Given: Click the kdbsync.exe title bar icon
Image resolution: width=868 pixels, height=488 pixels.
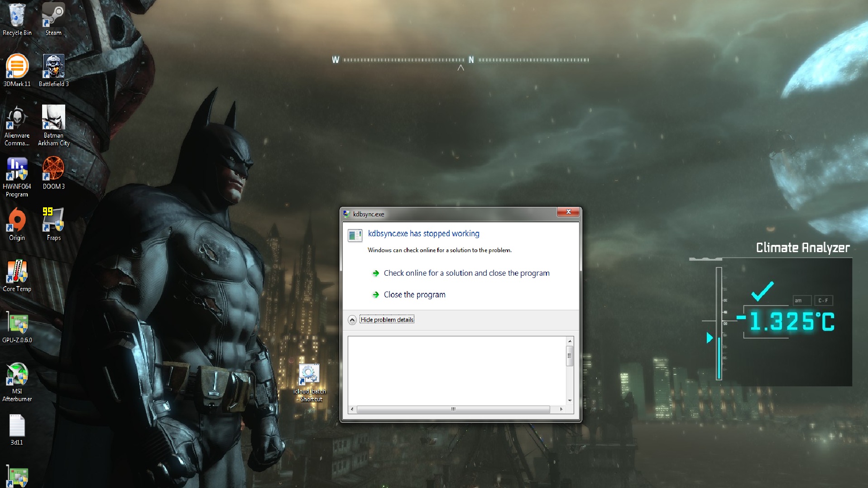Looking at the screenshot, I should tap(346, 214).
